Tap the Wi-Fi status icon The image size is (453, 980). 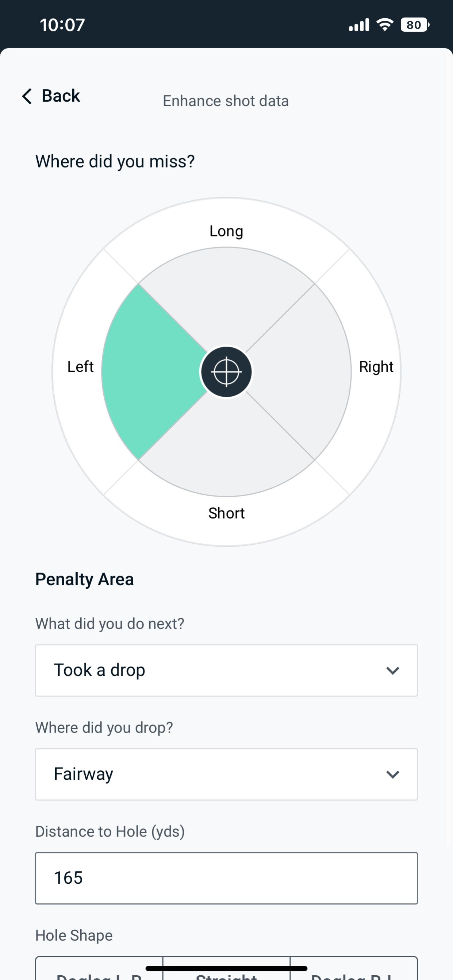384,25
